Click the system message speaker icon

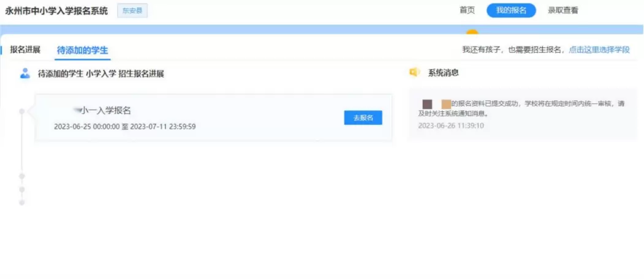[414, 73]
